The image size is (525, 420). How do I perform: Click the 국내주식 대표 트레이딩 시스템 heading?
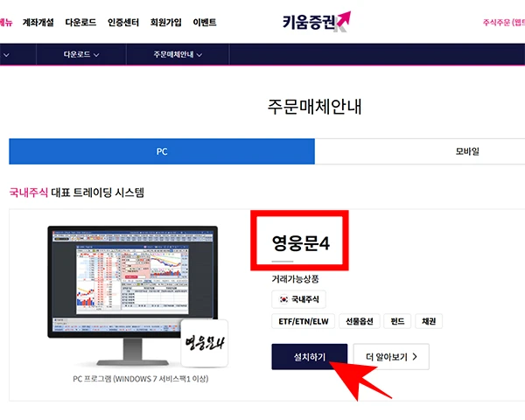[77, 192]
